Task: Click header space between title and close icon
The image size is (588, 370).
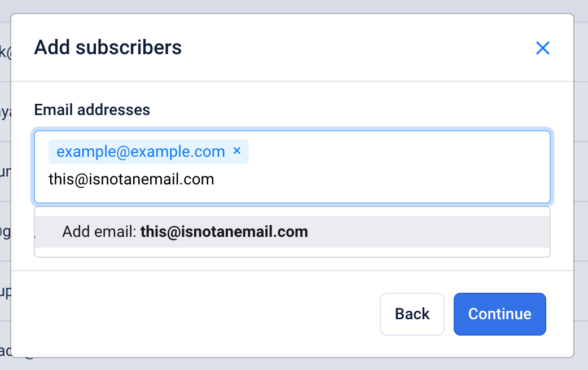Action: point(356,48)
